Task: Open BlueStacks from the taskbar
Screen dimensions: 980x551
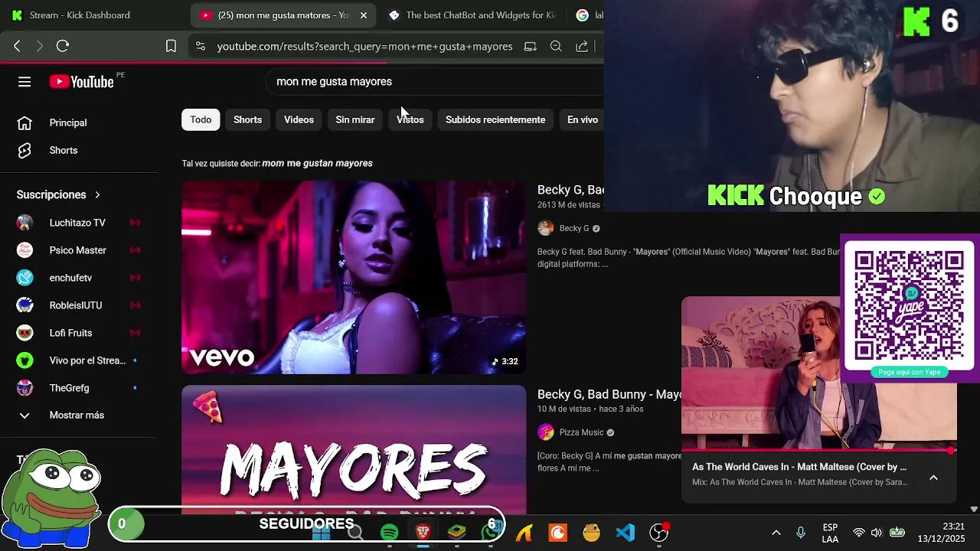Action: 457,532
